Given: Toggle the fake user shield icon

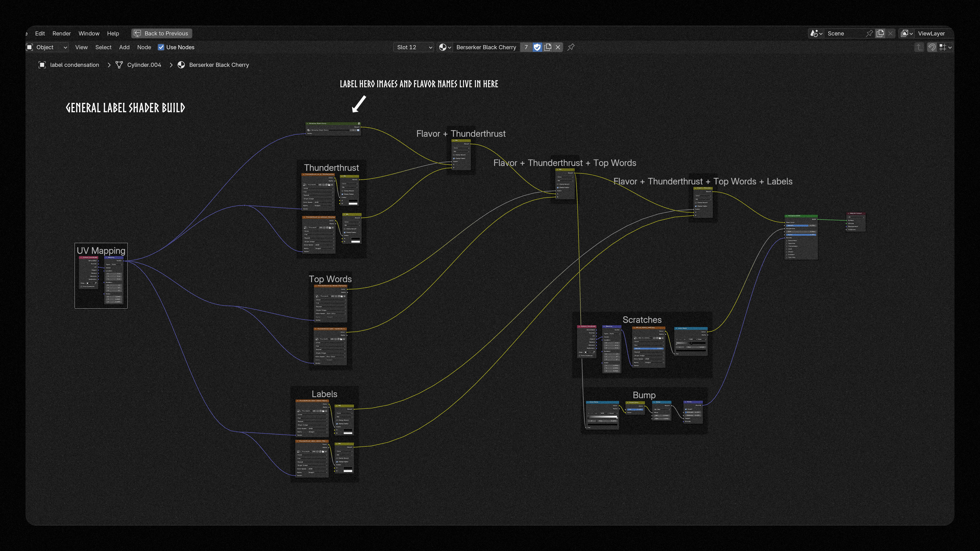Looking at the screenshot, I should (537, 47).
